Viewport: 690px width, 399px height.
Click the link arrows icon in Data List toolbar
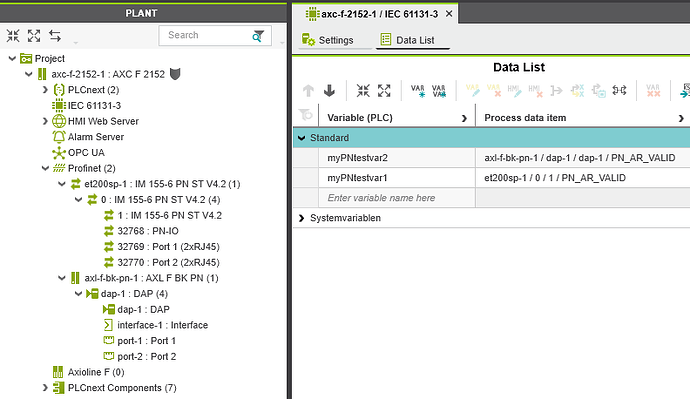coord(620,91)
